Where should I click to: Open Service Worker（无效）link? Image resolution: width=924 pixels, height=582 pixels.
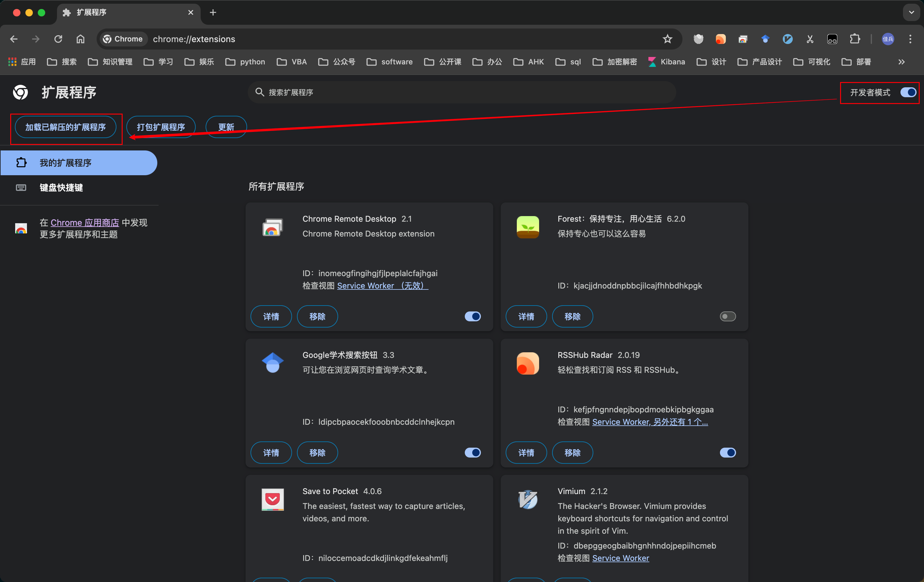[382, 285]
